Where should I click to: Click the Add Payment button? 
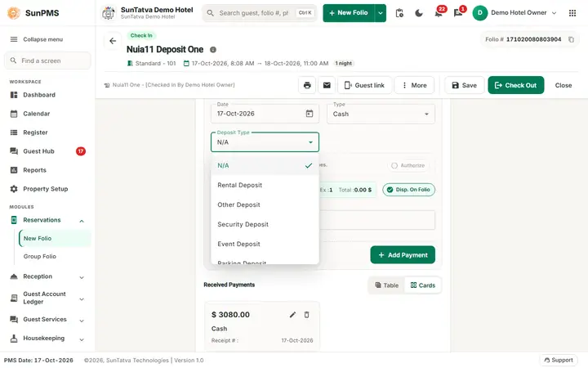click(403, 255)
